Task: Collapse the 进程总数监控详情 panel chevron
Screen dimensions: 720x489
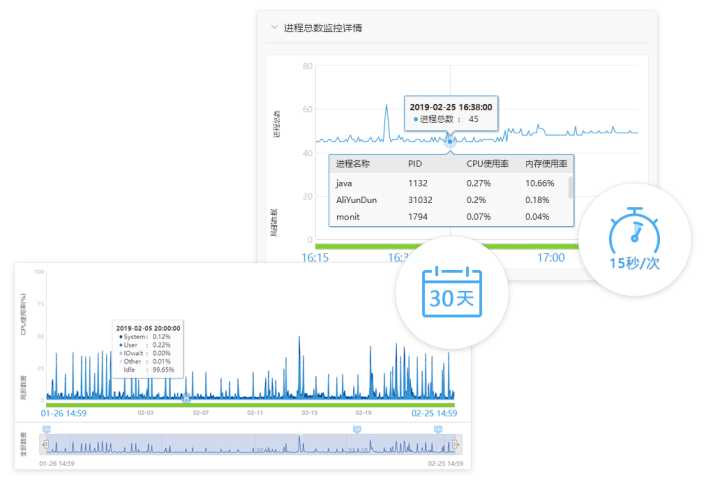Action: coord(273,28)
